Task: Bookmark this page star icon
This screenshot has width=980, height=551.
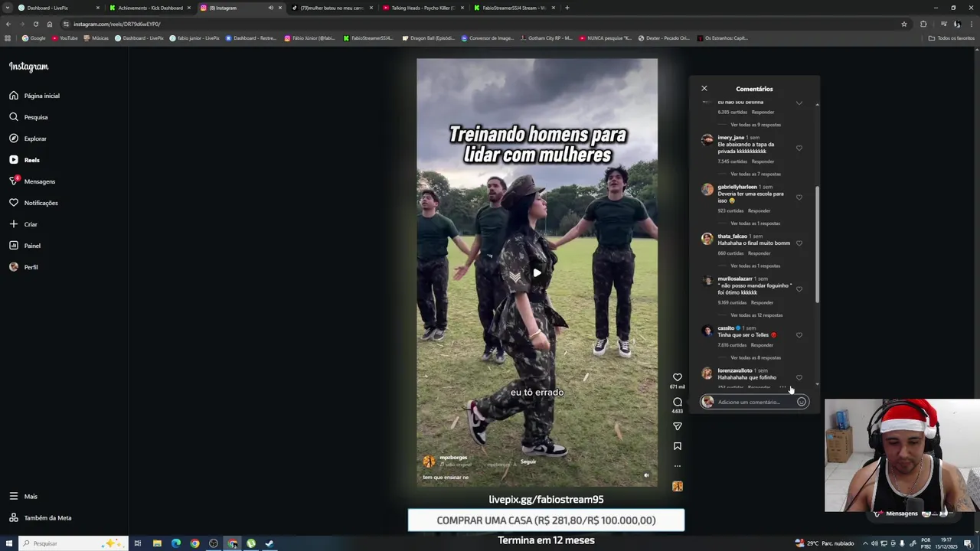Action: [903, 24]
